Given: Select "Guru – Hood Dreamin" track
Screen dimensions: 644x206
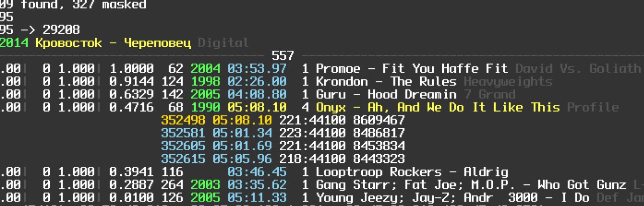Looking at the screenshot, I should 386,94.
